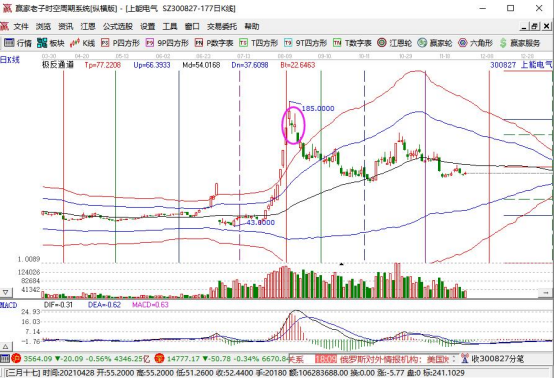Click the MACD=0.63 readout
The image size is (554, 379).
150,305
